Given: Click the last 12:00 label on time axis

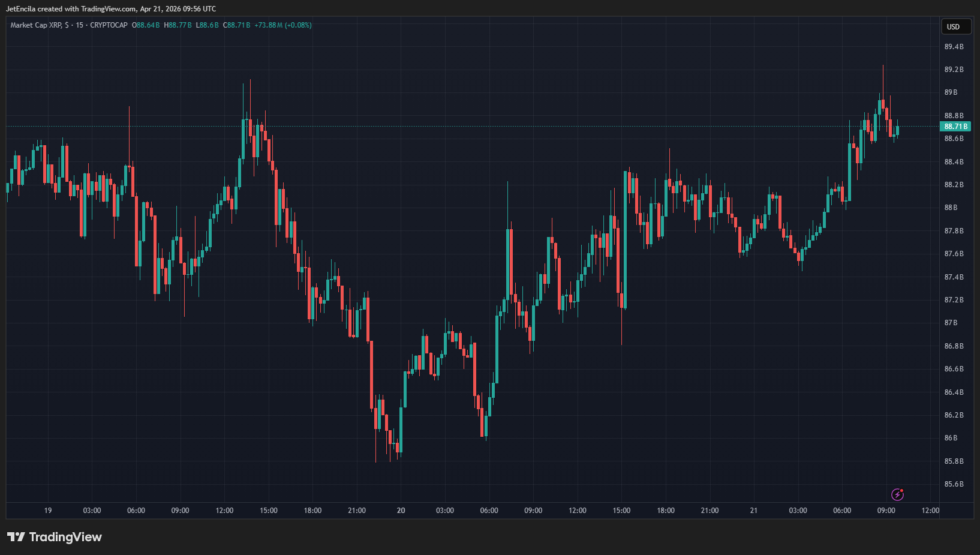Looking at the screenshot, I should [930, 511].
